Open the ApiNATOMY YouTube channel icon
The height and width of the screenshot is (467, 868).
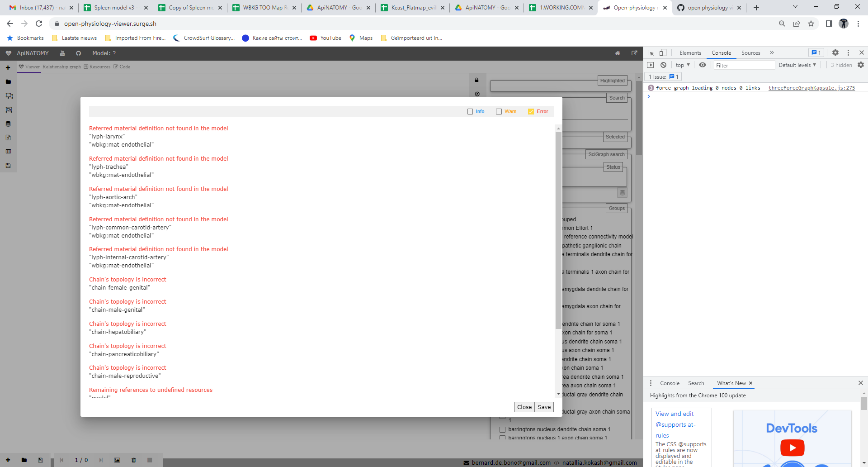(62, 53)
